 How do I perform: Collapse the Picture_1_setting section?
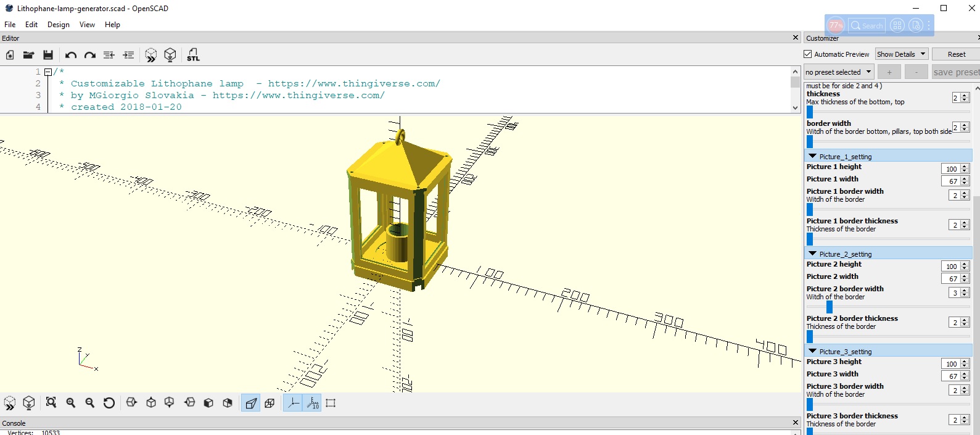click(813, 157)
